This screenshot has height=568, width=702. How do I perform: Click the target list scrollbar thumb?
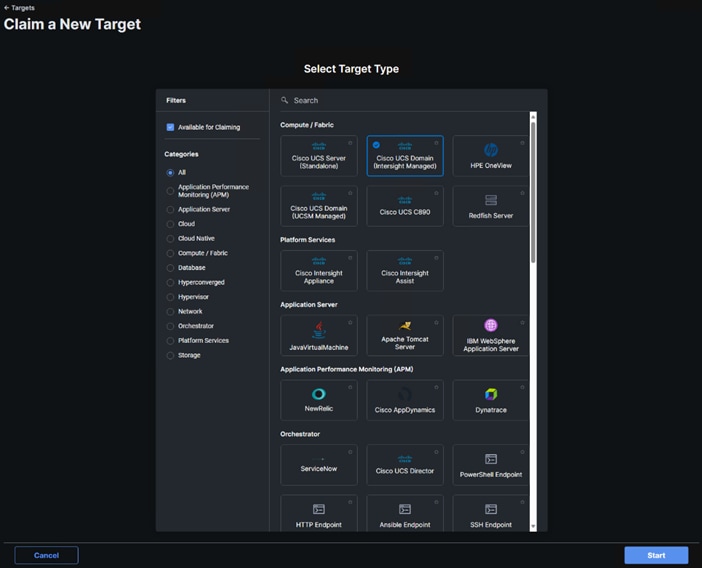coord(533,192)
